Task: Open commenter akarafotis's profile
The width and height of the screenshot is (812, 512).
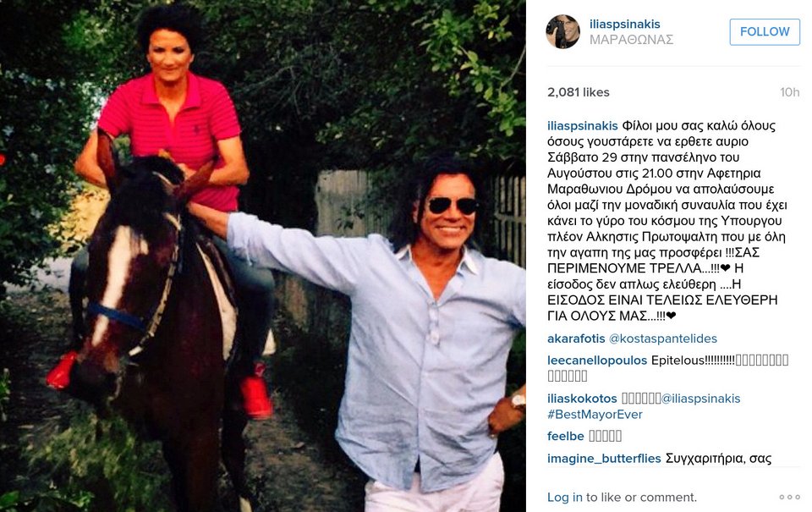Action: (x=576, y=339)
